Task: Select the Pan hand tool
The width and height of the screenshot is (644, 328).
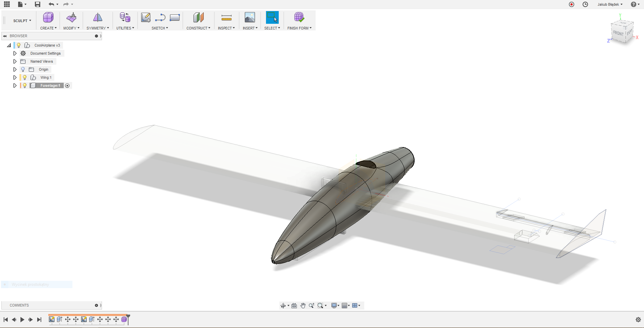Action: pos(303,306)
